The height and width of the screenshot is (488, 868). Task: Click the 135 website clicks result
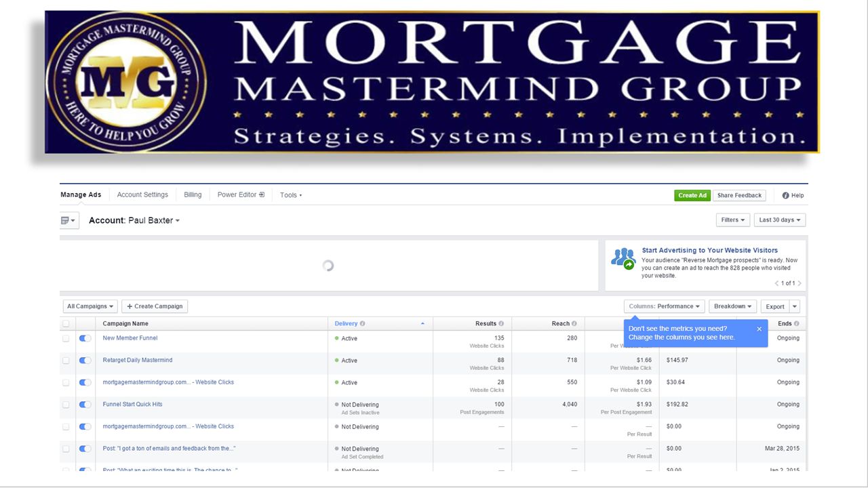coord(499,338)
